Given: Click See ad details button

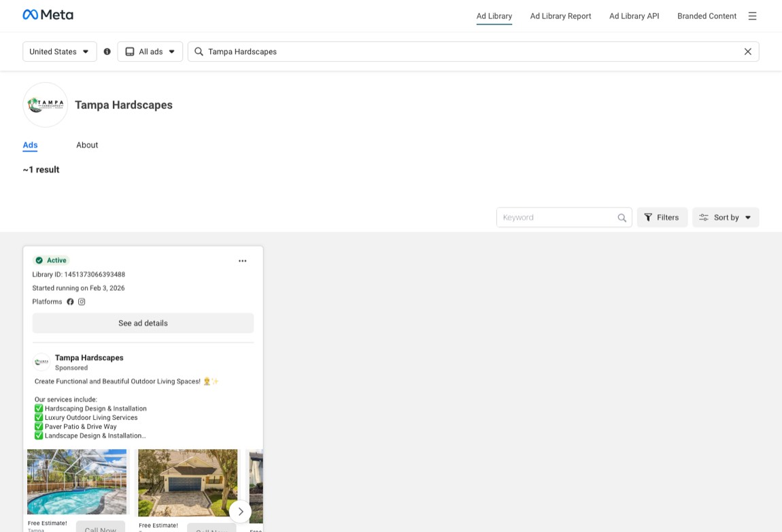Looking at the screenshot, I should 143,323.
